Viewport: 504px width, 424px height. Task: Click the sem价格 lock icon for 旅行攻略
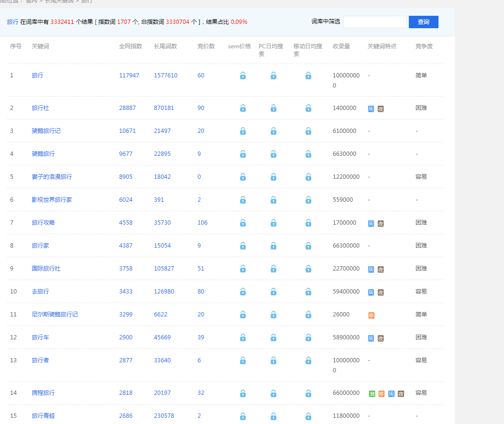click(243, 223)
